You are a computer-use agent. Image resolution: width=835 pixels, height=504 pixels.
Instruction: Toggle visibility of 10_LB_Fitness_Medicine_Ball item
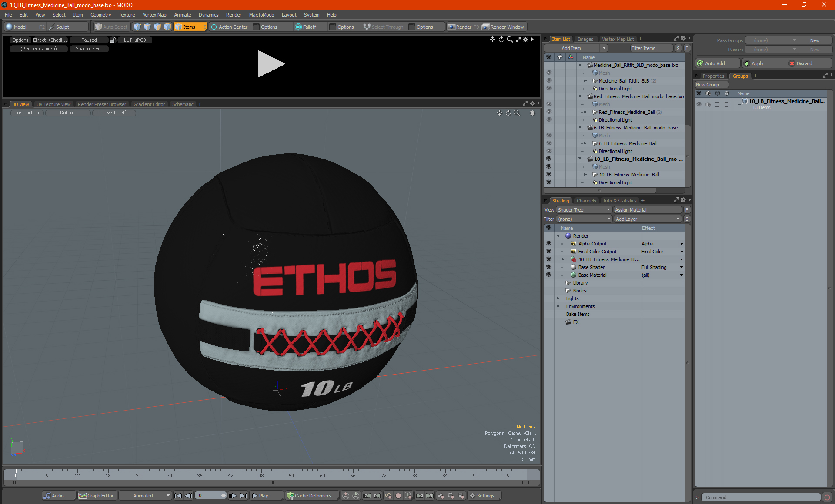point(548,175)
